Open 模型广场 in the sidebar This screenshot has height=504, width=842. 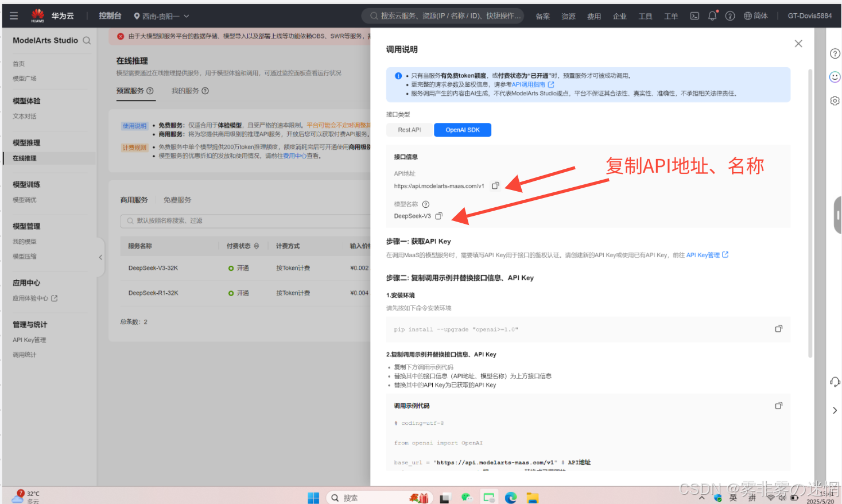(25, 79)
